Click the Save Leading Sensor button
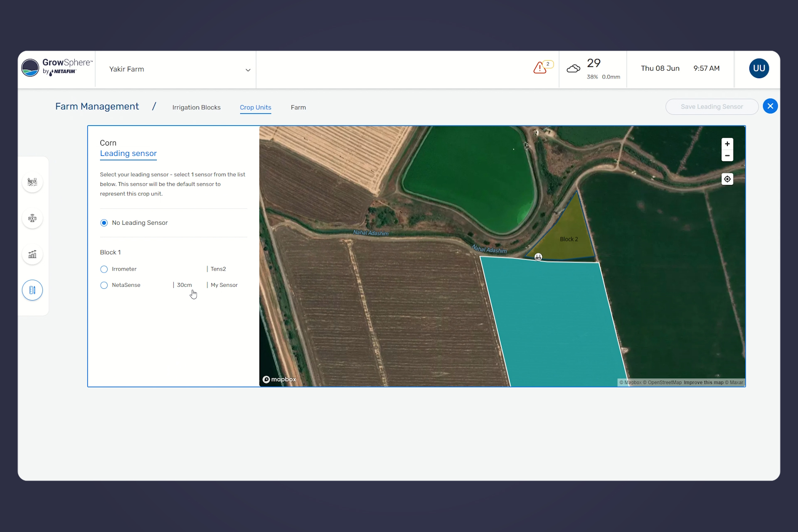This screenshot has height=532, width=798. (x=712, y=107)
